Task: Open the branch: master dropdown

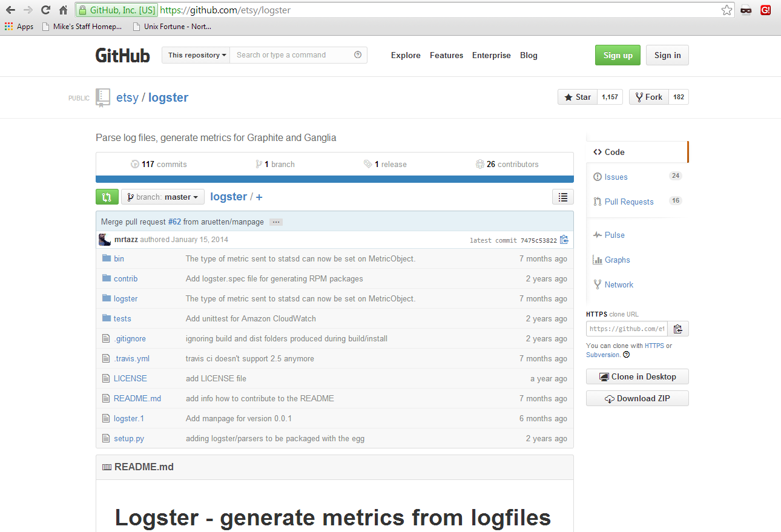Action: pyautogui.click(x=163, y=197)
